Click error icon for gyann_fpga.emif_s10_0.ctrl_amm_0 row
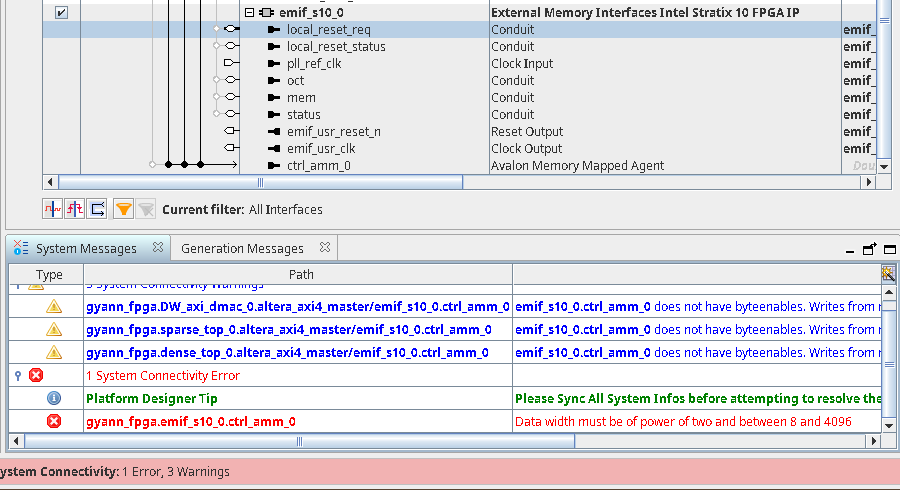This screenshot has width=900, height=490. tap(54, 421)
